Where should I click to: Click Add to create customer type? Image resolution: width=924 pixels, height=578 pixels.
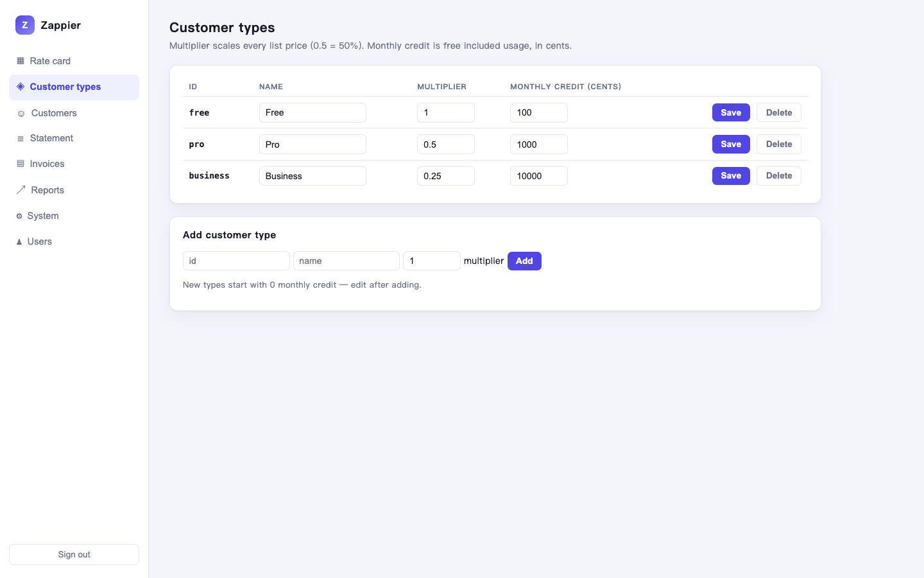click(x=524, y=261)
